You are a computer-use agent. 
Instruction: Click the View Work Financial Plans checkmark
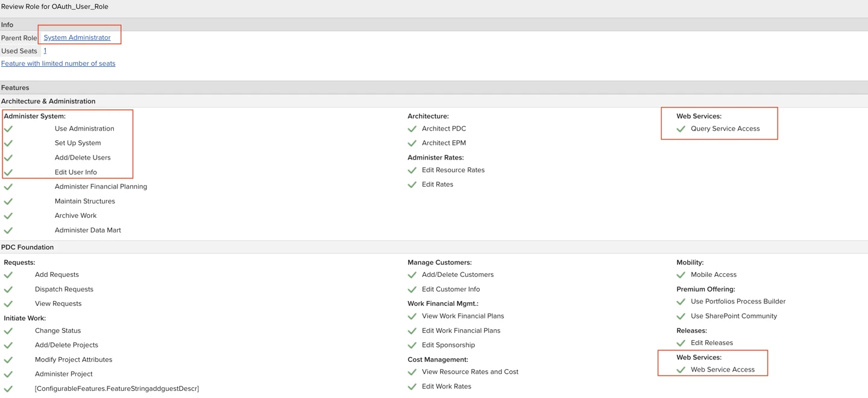tap(412, 316)
